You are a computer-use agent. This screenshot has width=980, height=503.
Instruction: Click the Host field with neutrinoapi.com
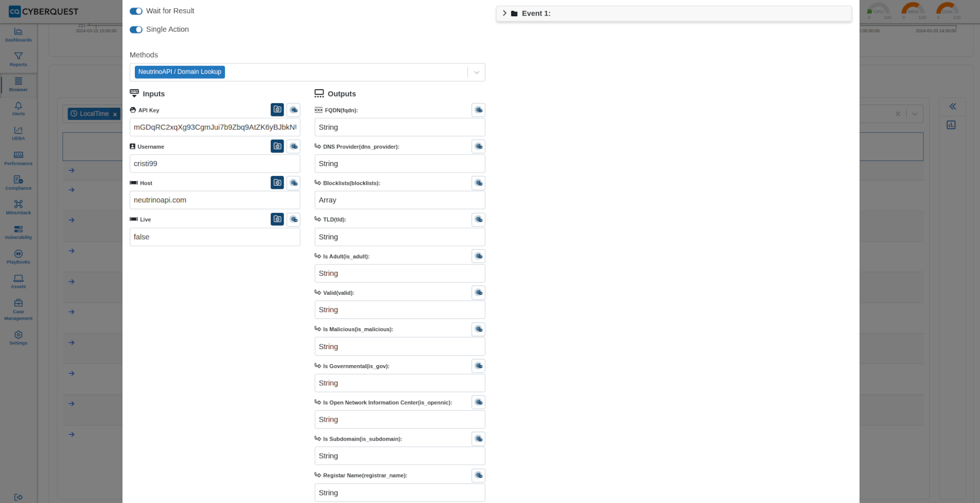215,200
